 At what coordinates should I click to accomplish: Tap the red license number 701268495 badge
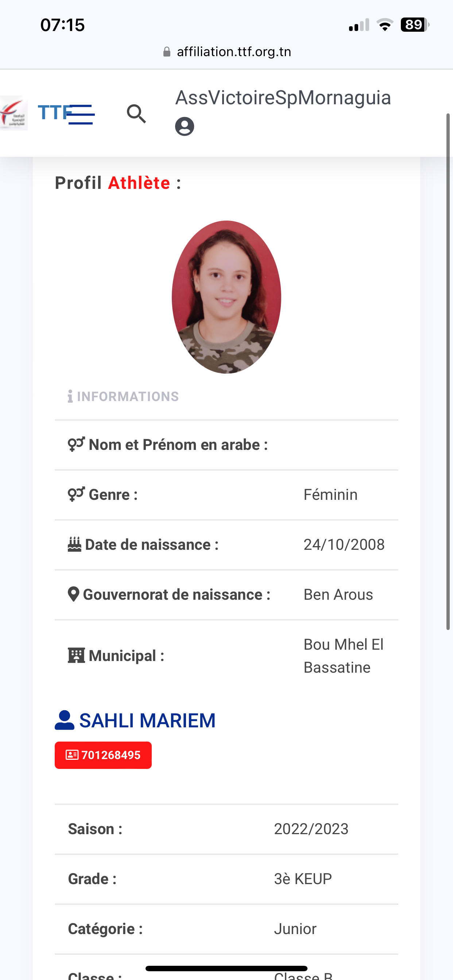103,755
